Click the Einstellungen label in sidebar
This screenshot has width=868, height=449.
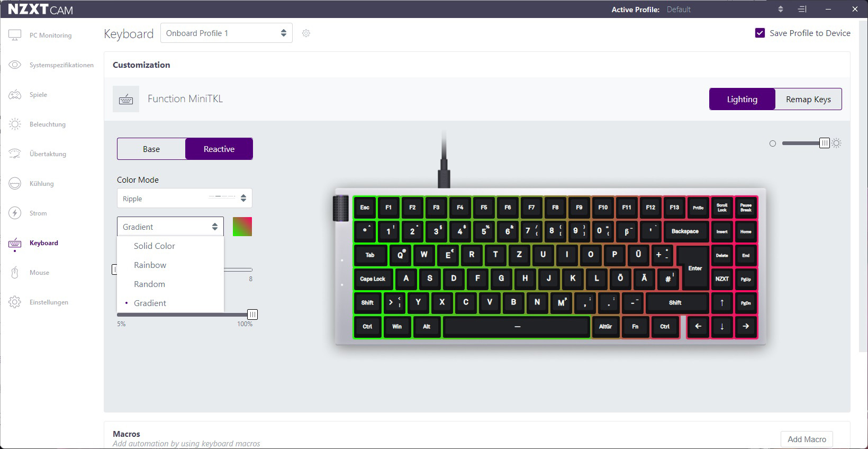[49, 302]
